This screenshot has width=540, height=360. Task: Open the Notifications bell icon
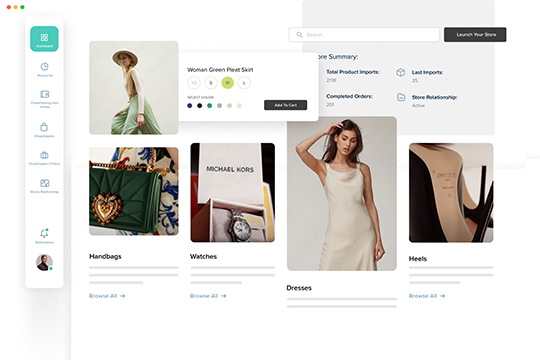[x=44, y=233]
